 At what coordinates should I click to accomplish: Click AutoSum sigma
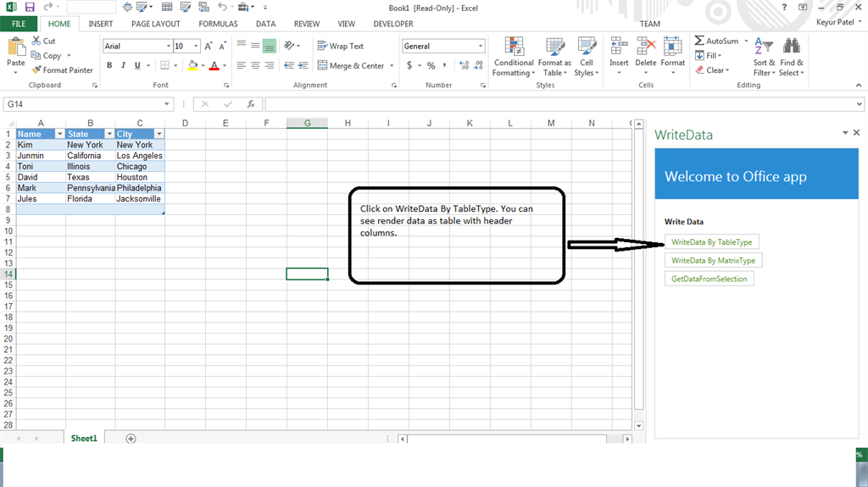699,41
